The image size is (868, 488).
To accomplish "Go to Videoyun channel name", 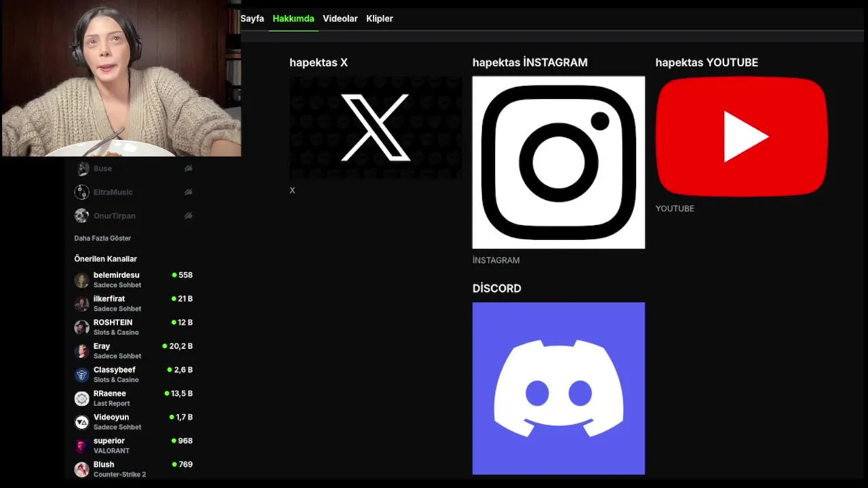I will pos(111,418).
